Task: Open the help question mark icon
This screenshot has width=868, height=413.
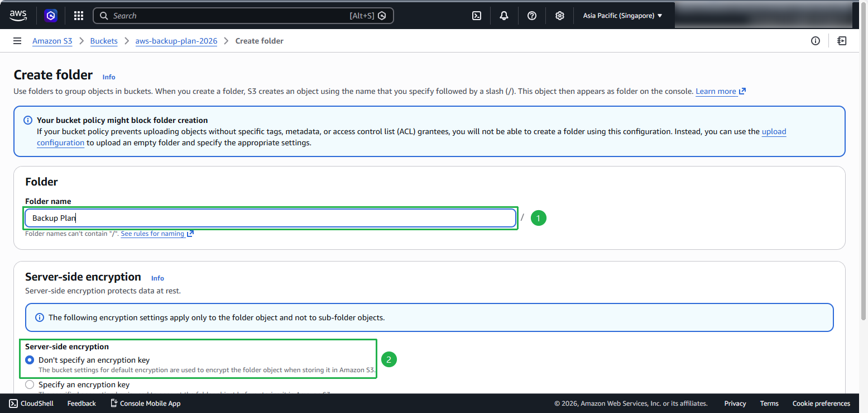Action: pyautogui.click(x=532, y=16)
